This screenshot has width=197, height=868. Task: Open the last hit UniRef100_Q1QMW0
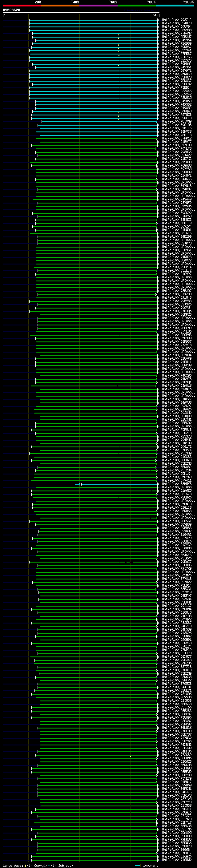tap(177, 860)
